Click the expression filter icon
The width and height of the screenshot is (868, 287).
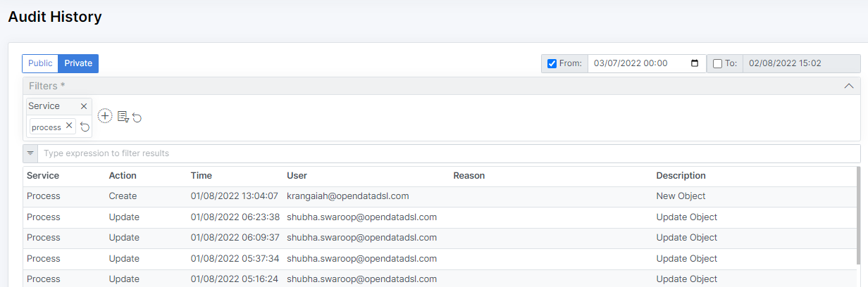30,153
